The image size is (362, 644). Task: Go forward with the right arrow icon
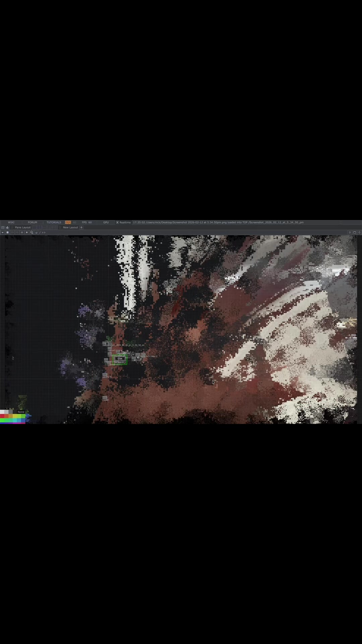[17, 232]
